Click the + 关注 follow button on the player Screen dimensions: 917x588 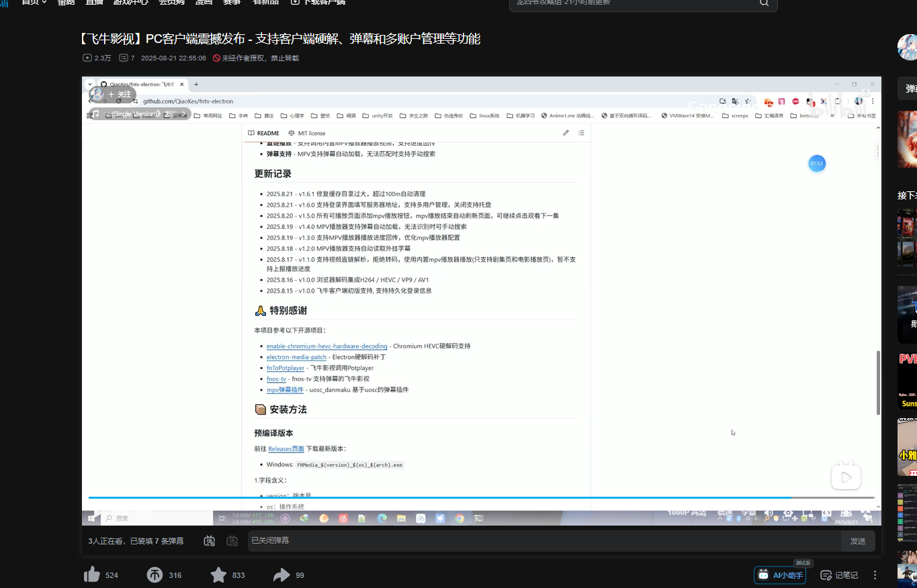pos(120,95)
